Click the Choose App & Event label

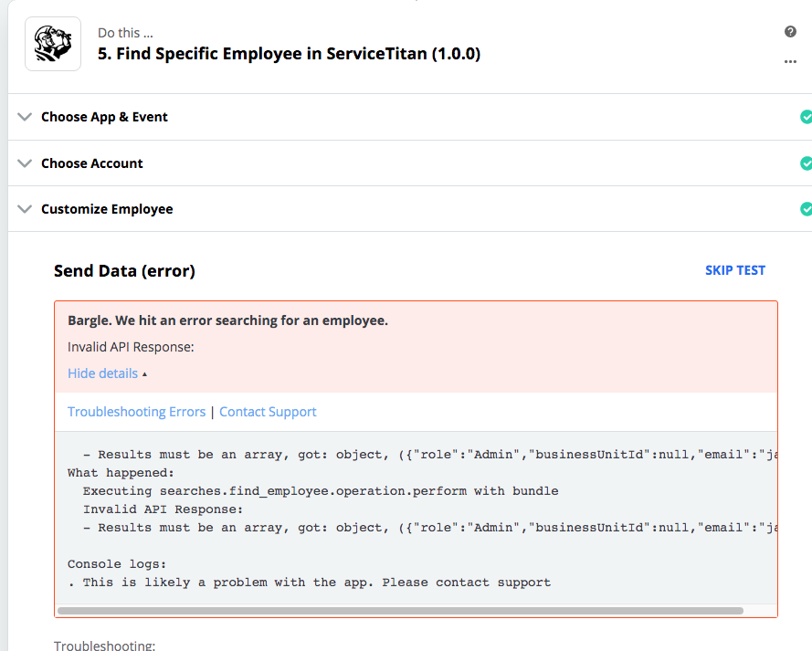coord(105,117)
